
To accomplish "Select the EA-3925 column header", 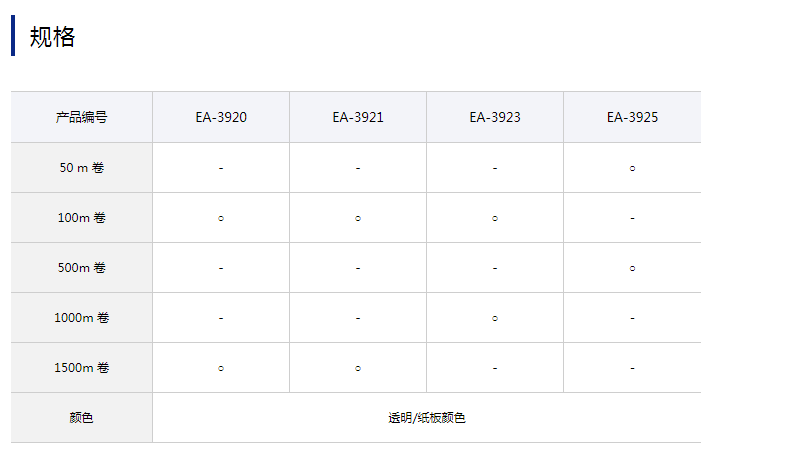I will tap(632, 117).
